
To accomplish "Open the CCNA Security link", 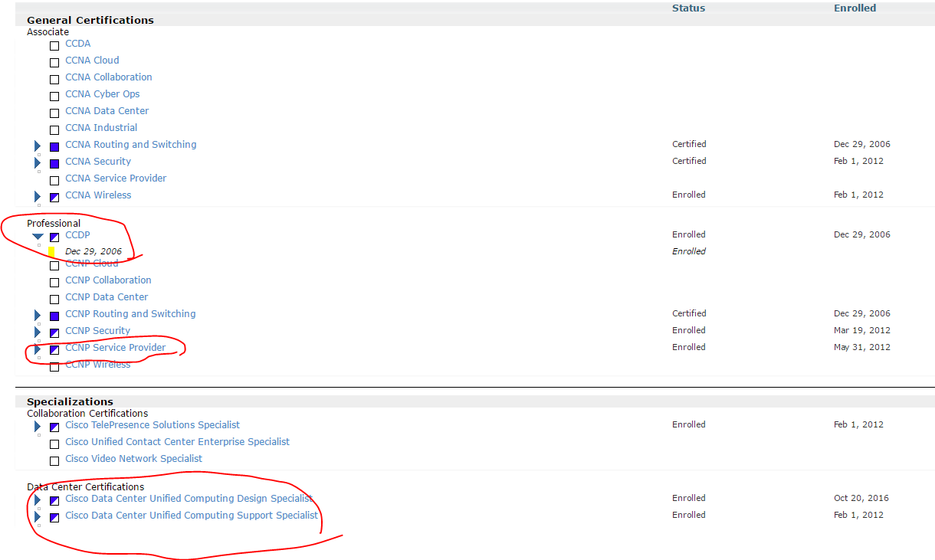I will click(x=98, y=162).
